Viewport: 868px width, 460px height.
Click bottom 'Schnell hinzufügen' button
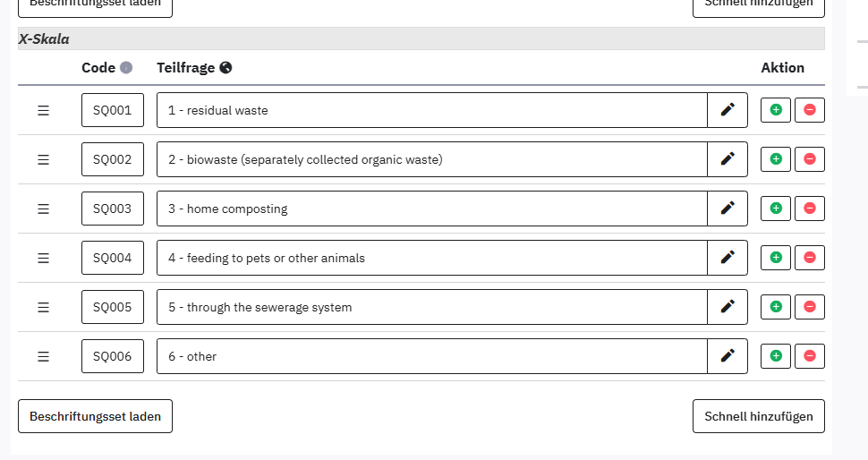tap(758, 416)
